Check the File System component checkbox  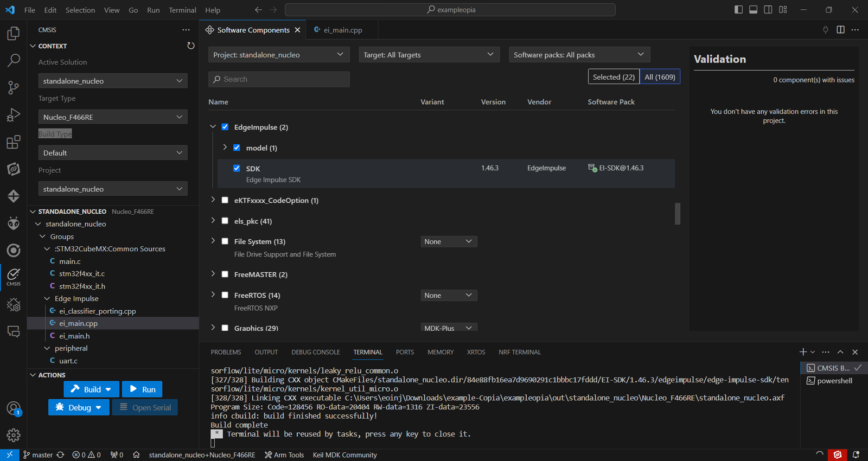tap(225, 241)
